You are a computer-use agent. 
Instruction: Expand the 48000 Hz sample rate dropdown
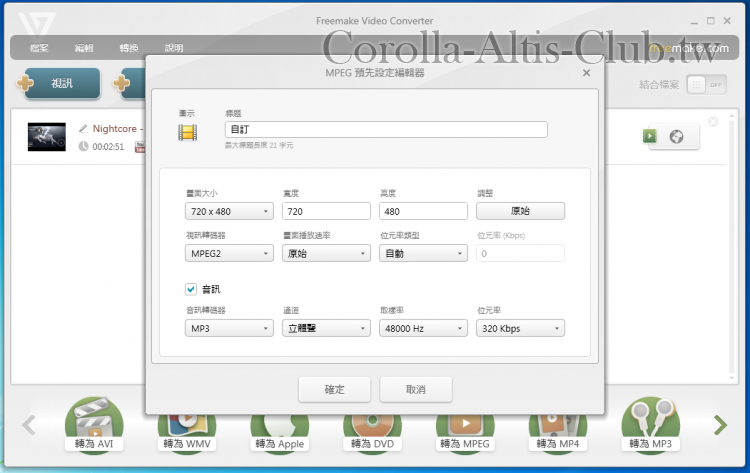click(x=423, y=328)
